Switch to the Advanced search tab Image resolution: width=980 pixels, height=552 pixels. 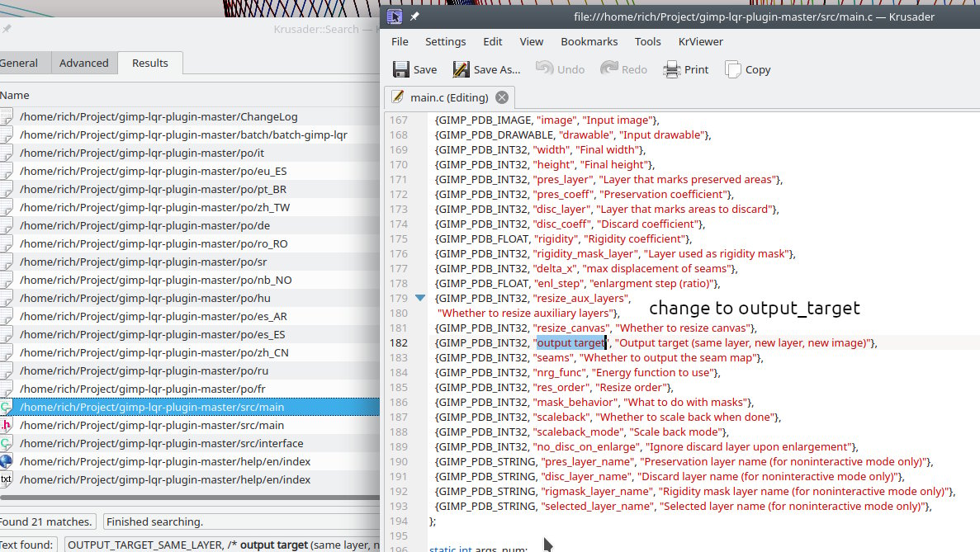point(83,63)
